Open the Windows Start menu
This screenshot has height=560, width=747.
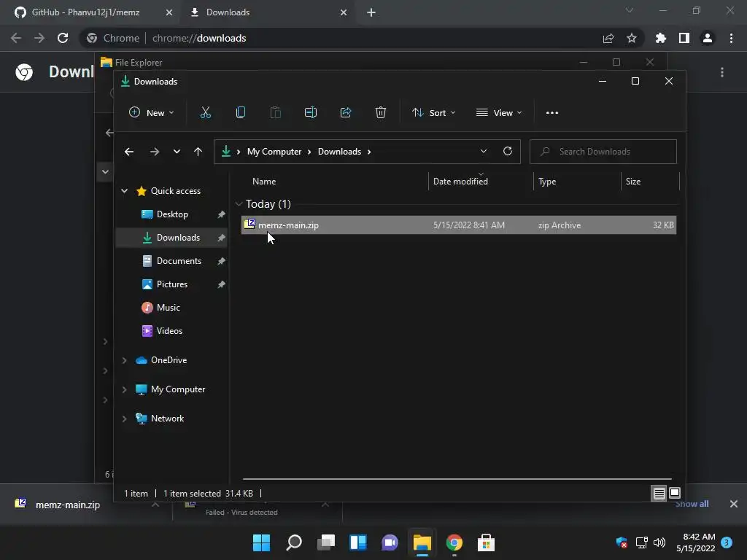point(262,542)
